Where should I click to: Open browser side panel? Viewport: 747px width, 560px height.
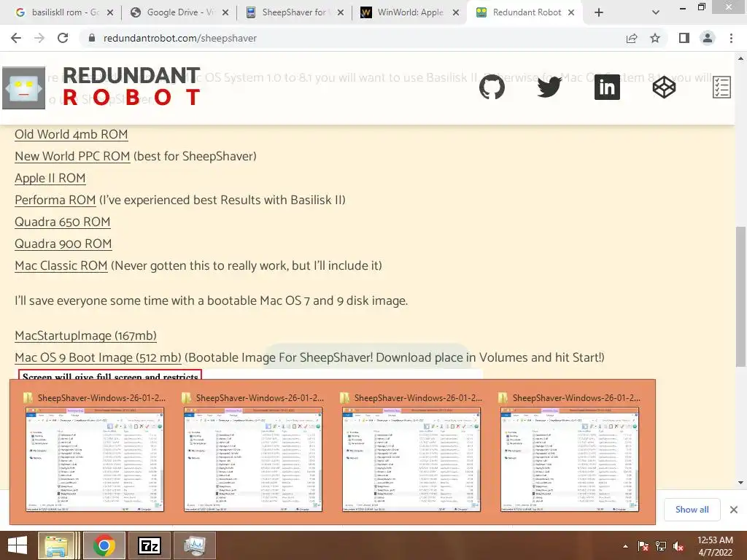pyautogui.click(x=684, y=38)
